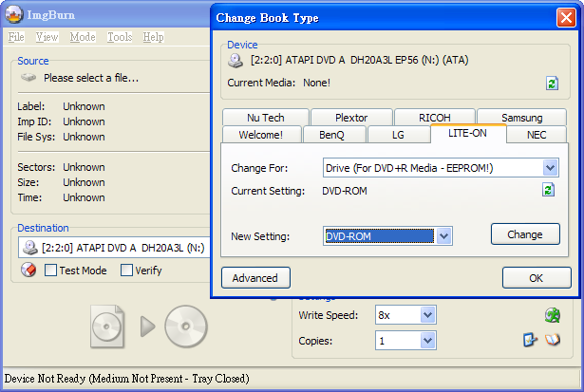Open the Destination drive selector

114,248
